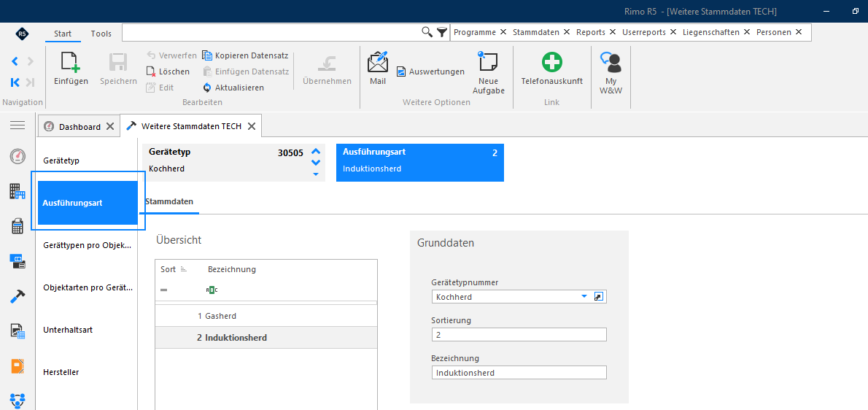The width and height of the screenshot is (868, 410).
Task: Click the search magnifier icon
Action: pyautogui.click(x=427, y=32)
